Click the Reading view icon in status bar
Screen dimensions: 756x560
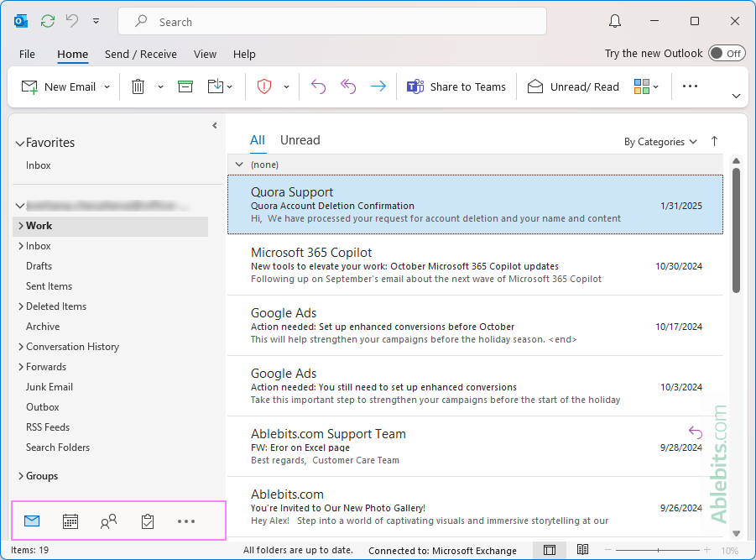point(582,549)
